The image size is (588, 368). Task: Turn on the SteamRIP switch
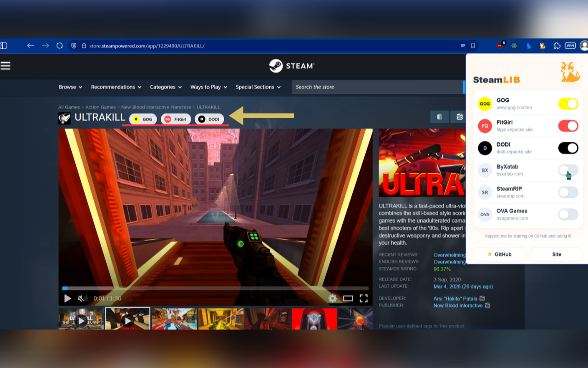[568, 192]
